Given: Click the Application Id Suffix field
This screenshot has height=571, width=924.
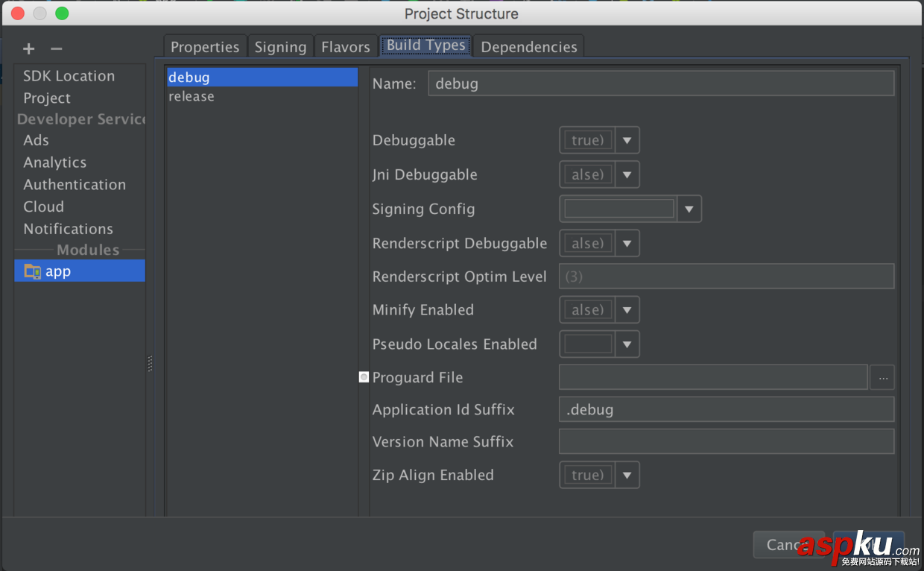Looking at the screenshot, I should (727, 408).
